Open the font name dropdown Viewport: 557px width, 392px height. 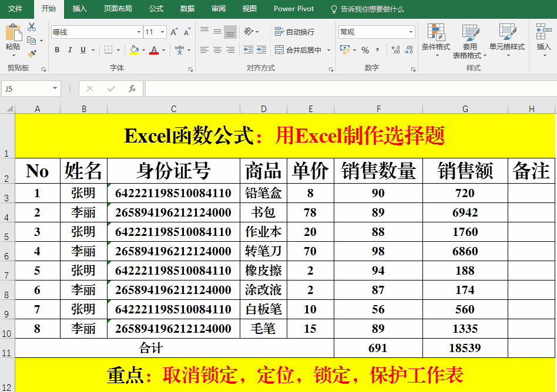139,32
